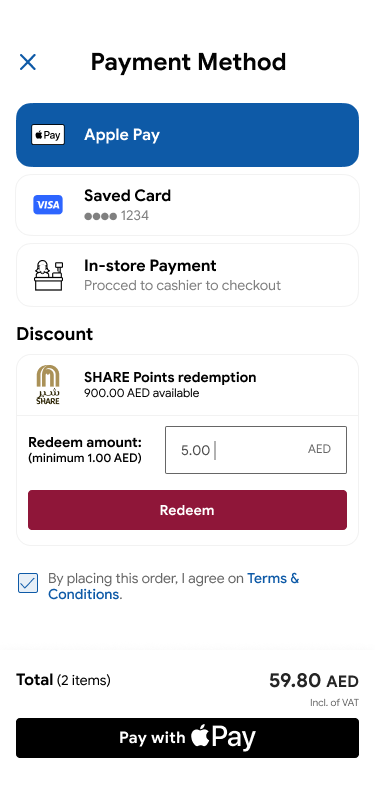Image resolution: width=375 pixels, height=812 pixels.
Task: Click the Proceed to cashier description text
Action: click(x=182, y=285)
